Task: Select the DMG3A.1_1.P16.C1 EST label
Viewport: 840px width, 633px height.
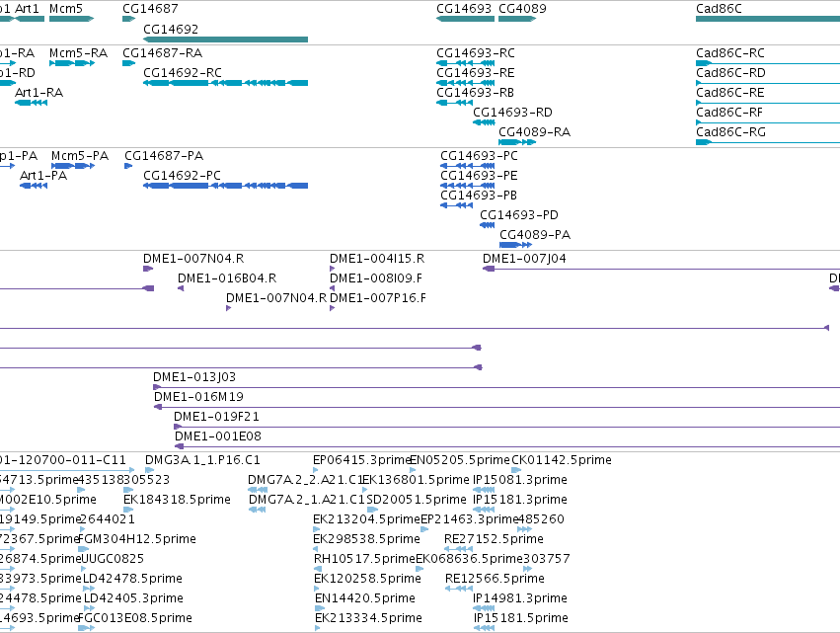Action: click(x=202, y=460)
